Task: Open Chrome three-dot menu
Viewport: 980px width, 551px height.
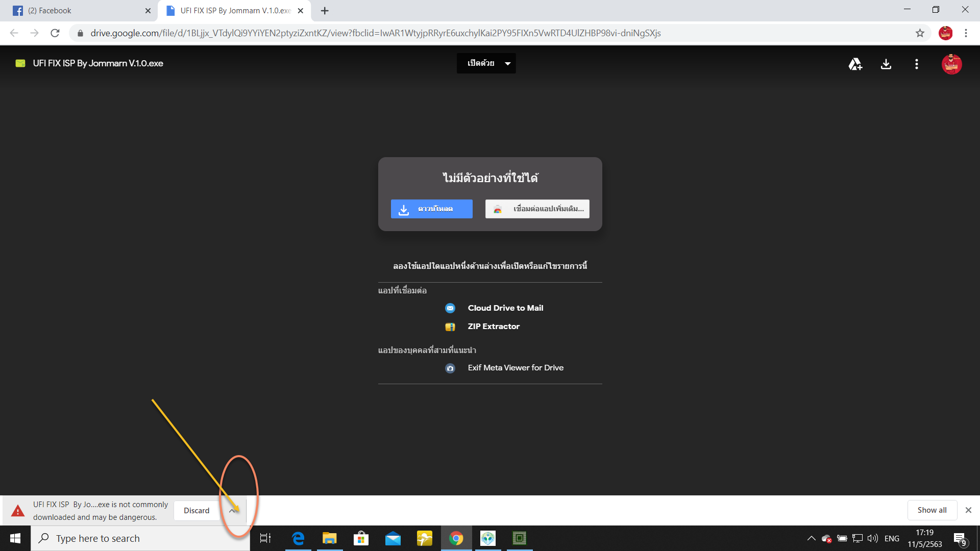Action: [x=966, y=33]
